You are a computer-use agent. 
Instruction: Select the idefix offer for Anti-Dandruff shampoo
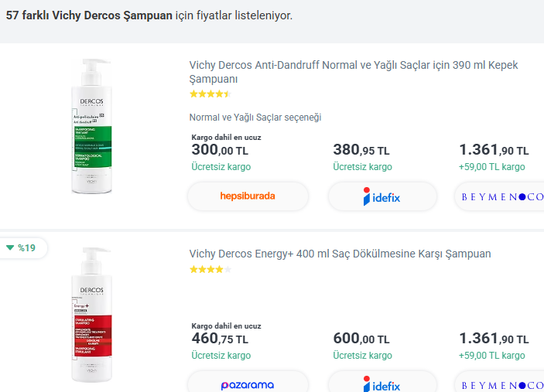(x=382, y=196)
